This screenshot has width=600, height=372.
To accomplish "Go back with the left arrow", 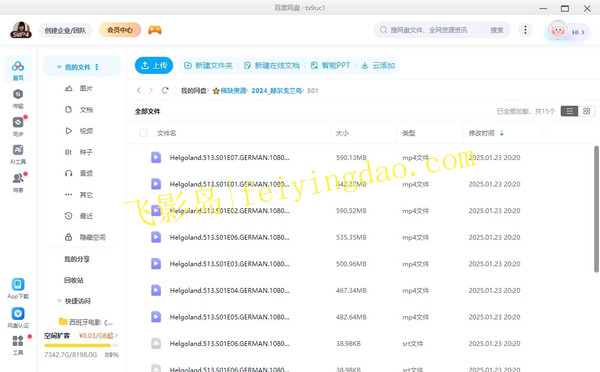I will click(139, 90).
